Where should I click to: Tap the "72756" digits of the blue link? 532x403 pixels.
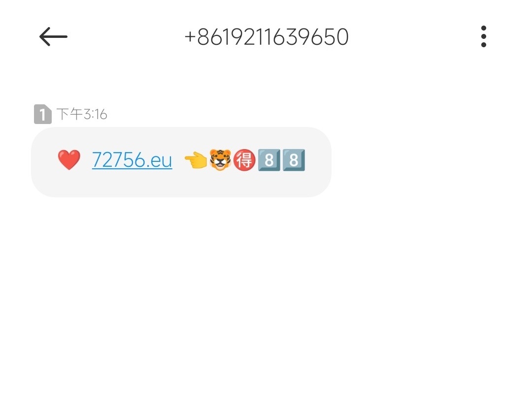[119, 160]
